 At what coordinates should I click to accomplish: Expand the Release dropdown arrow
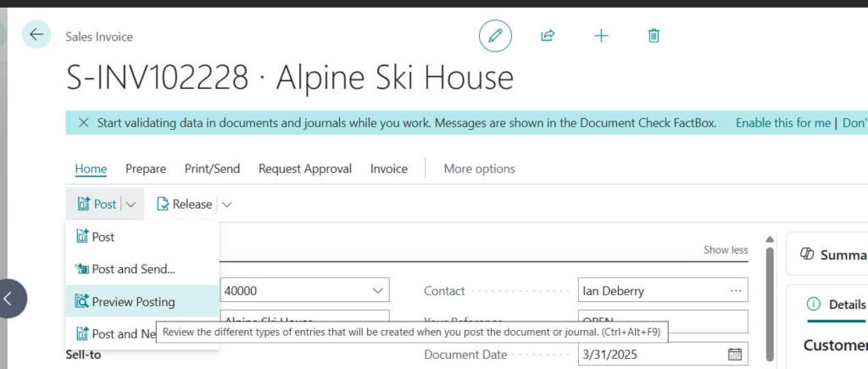tap(226, 204)
